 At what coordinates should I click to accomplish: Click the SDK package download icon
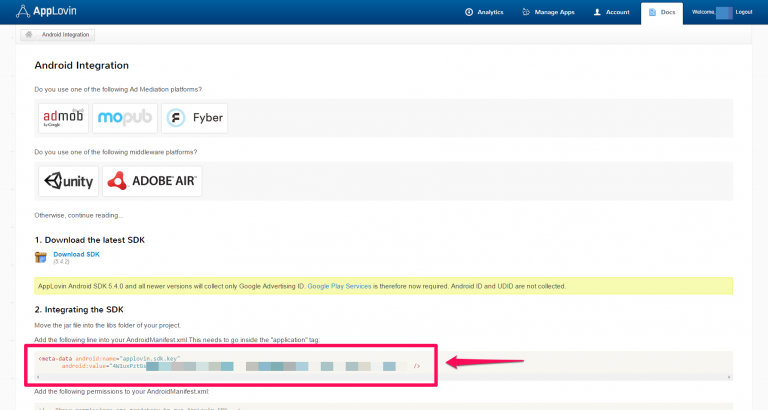[x=41, y=257]
